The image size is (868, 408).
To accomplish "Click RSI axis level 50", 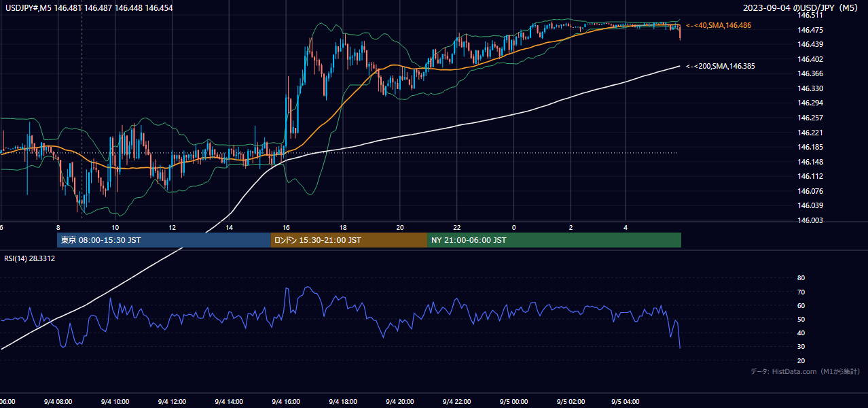I will point(801,319).
